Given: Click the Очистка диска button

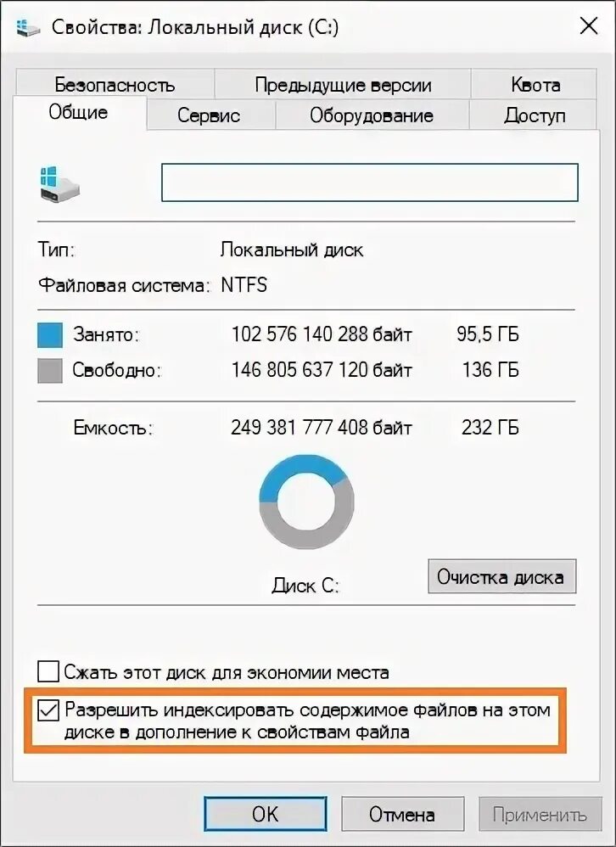Looking at the screenshot, I should point(501,576).
